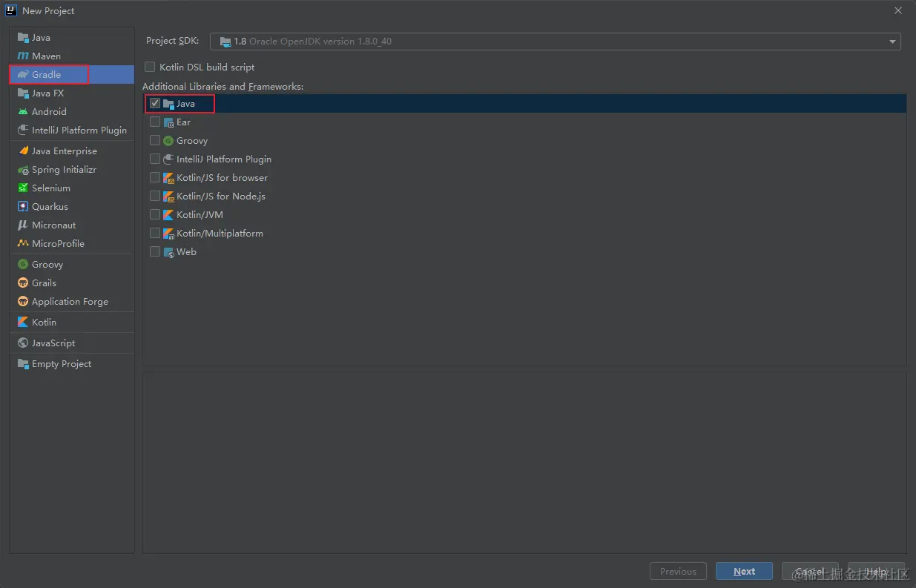The height and width of the screenshot is (588, 916).
Task: Click 'Grails' sidebar text
Action: [x=44, y=283]
